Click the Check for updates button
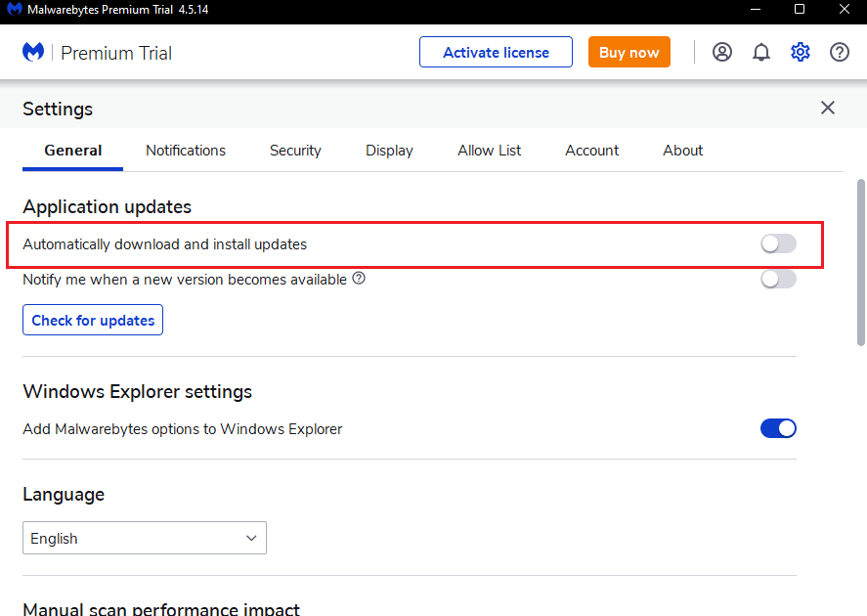Viewport: 867px width, 616px height. pos(92,320)
